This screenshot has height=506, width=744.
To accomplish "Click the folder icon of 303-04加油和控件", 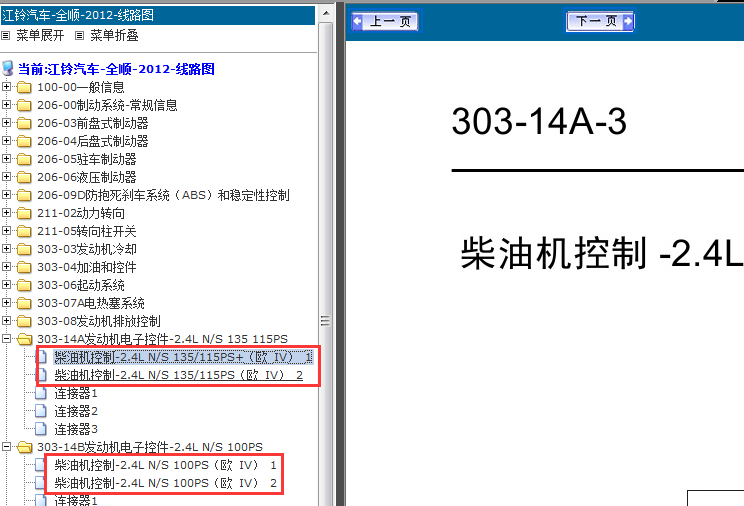I will tap(24, 267).
